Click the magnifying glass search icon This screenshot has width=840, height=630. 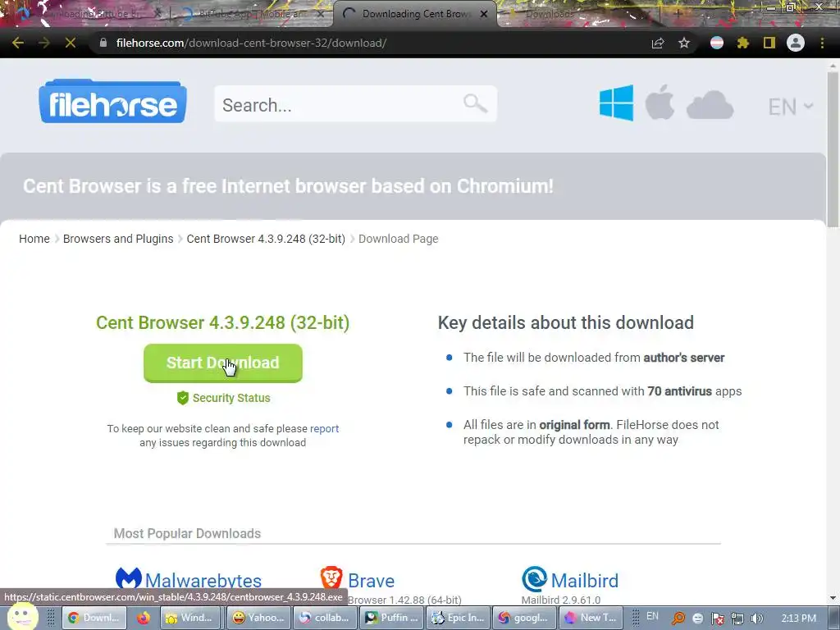475,103
